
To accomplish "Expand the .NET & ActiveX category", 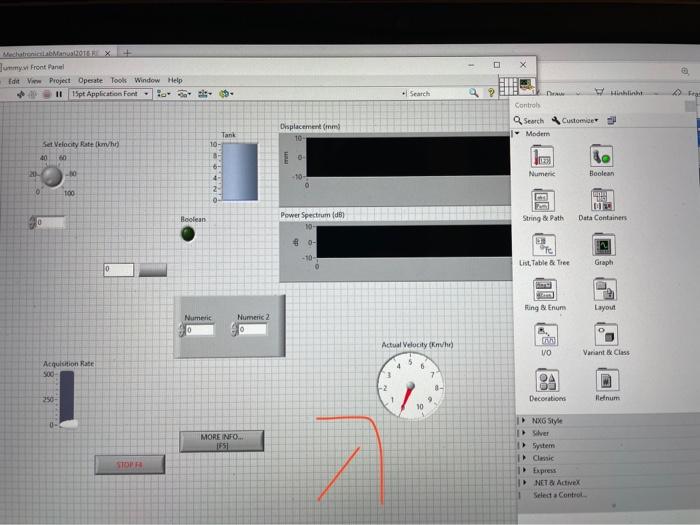I will coord(525,483).
